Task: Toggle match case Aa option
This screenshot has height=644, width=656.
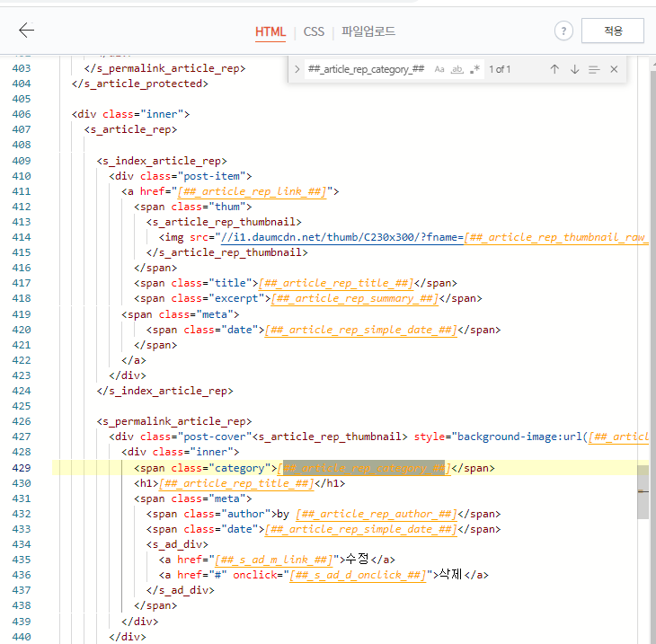Action: pos(439,69)
